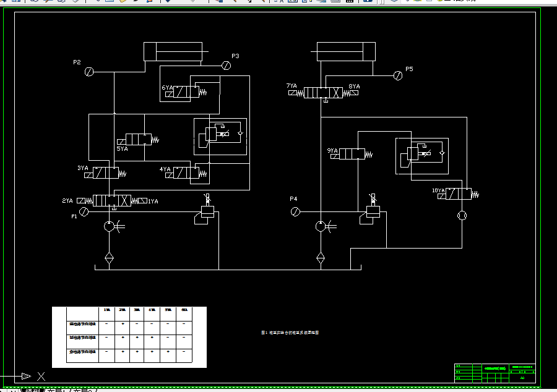Select the pressure gauge symbol beside P2
Viewport: 557px width, 392px height.
(89, 72)
